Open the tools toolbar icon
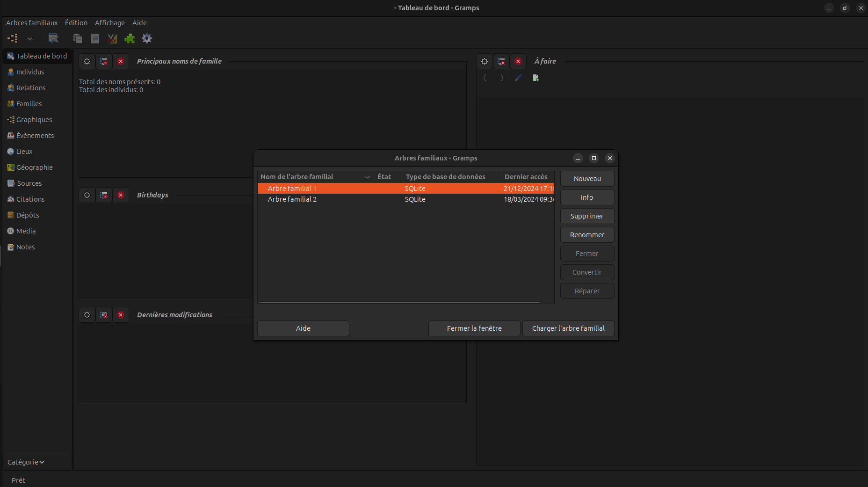Image resolution: width=868 pixels, height=487 pixels. pyautogui.click(x=112, y=38)
